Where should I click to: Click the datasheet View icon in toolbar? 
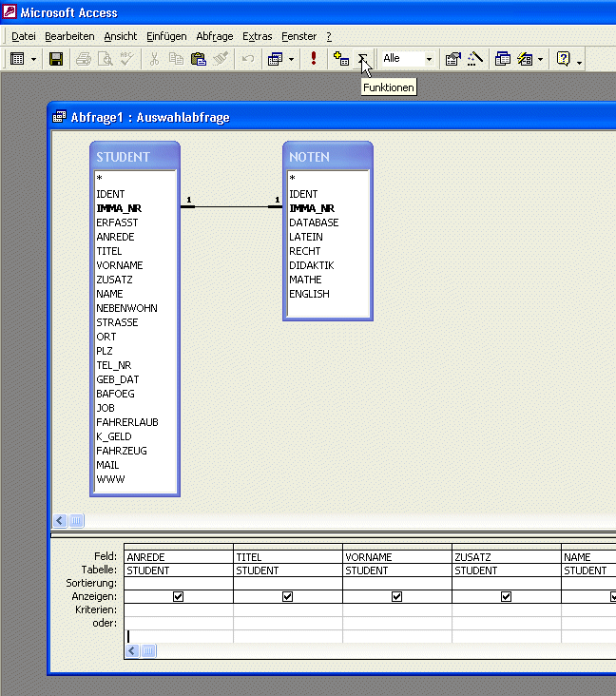(17, 59)
